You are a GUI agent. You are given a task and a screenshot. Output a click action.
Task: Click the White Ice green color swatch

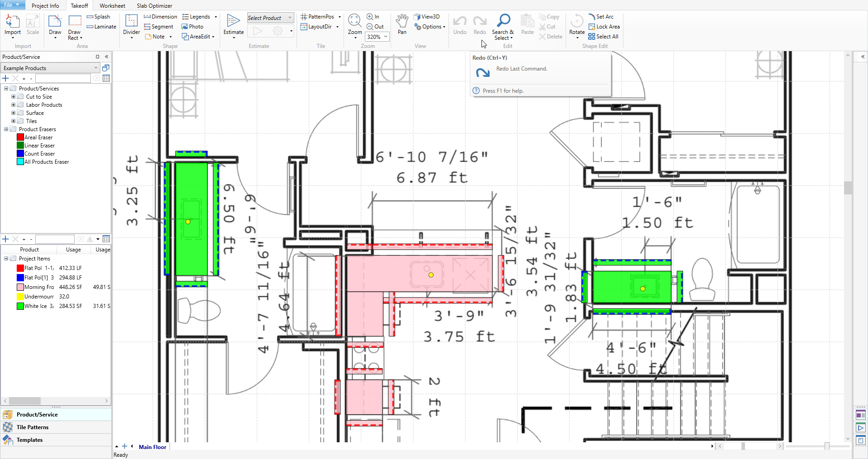20,306
